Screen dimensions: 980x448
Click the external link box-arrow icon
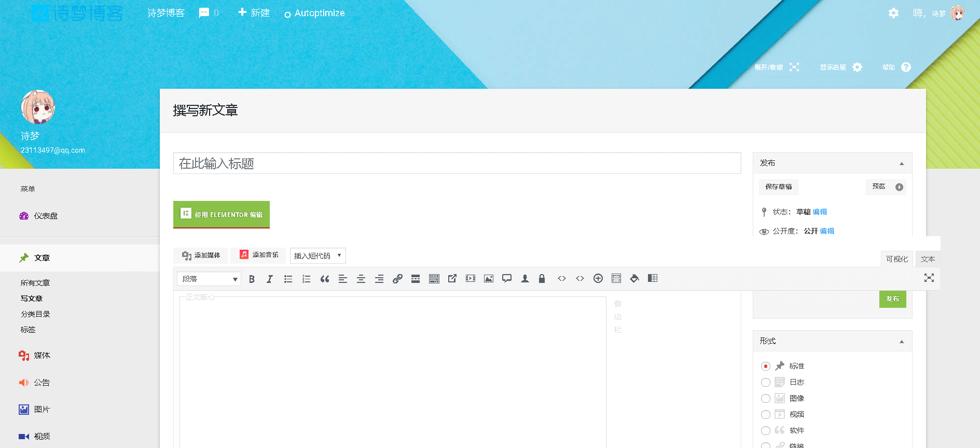click(x=452, y=279)
